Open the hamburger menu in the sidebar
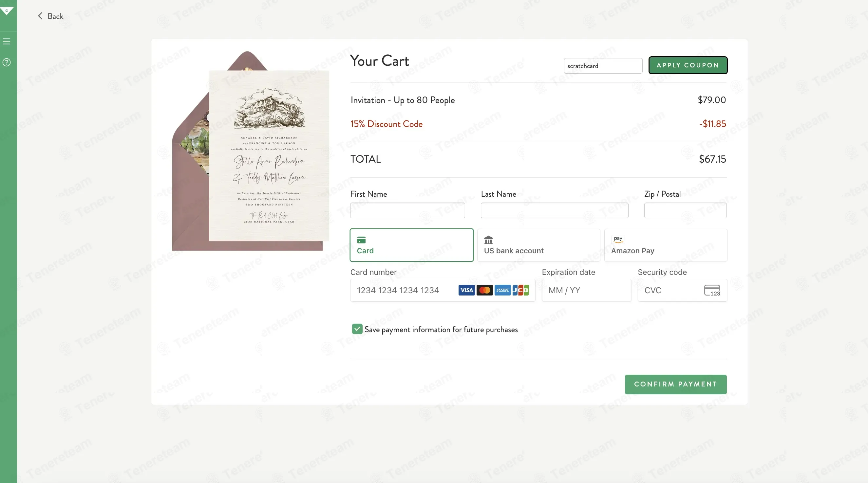This screenshot has height=483, width=868. pos(7,42)
